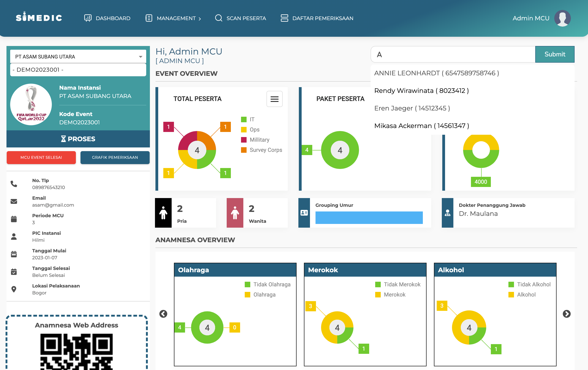Click the SIMEDIC logo
Image resolution: width=588 pixels, height=370 pixels.
[39, 18]
